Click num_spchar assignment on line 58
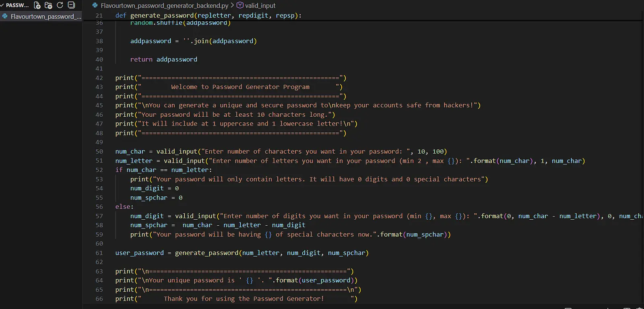 click(149, 225)
